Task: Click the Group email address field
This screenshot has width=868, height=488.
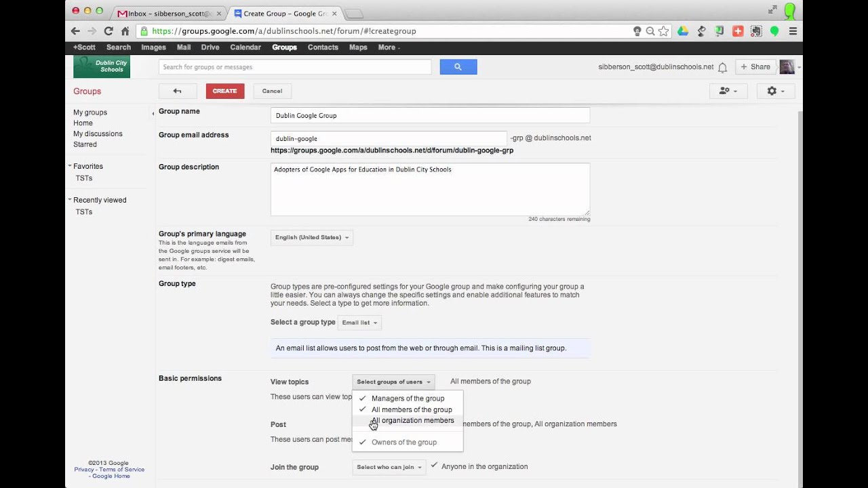Action: tap(389, 138)
